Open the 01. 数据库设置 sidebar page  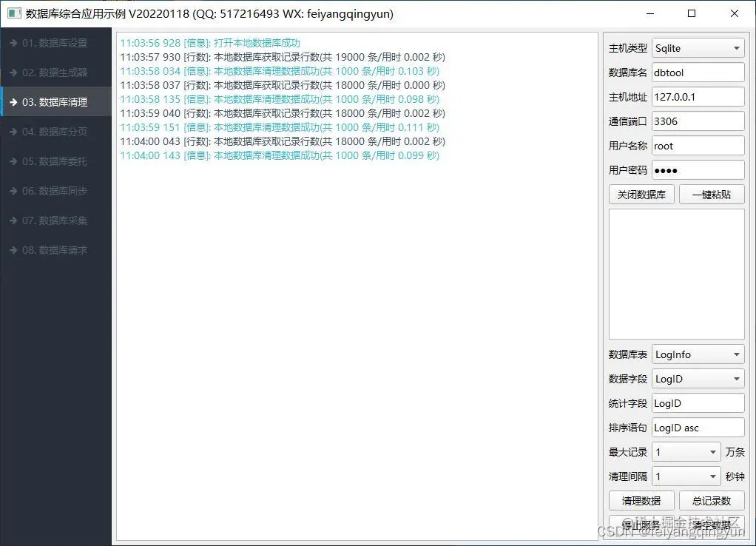[55, 43]
